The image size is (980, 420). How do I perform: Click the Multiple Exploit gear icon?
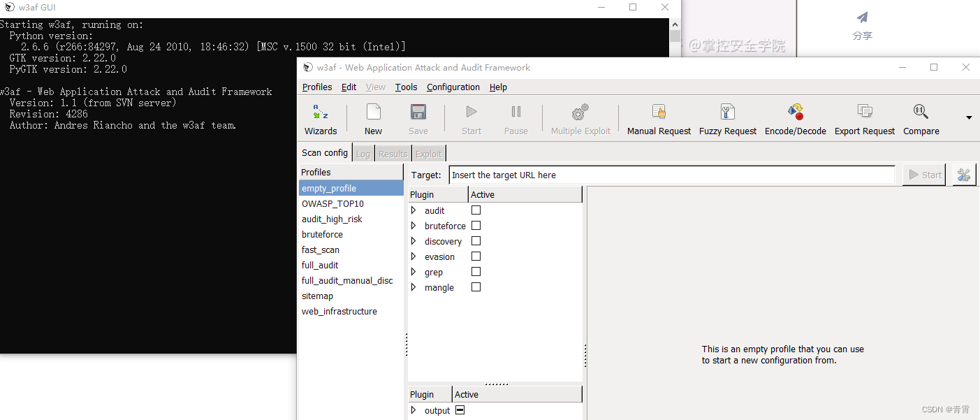coord(580,112)
